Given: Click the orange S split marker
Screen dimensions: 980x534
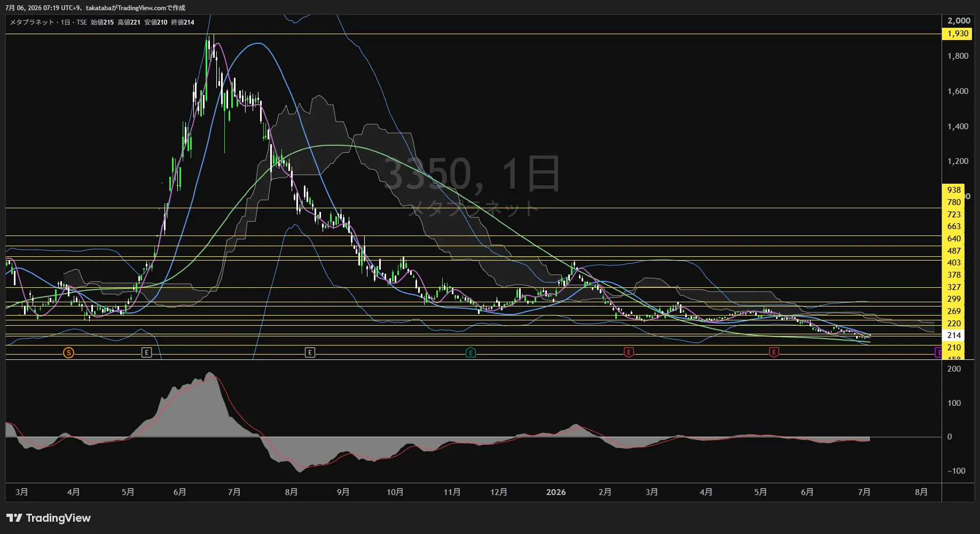Looking at the screenshot, I should 68,352.
